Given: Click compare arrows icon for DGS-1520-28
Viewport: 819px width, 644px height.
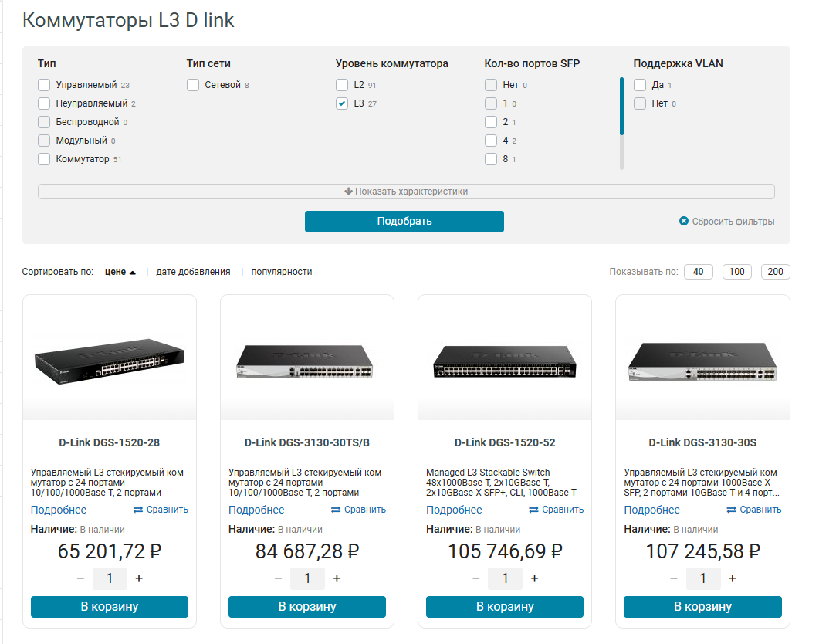Looking at the screenshot, I should [x=138, y=510].
